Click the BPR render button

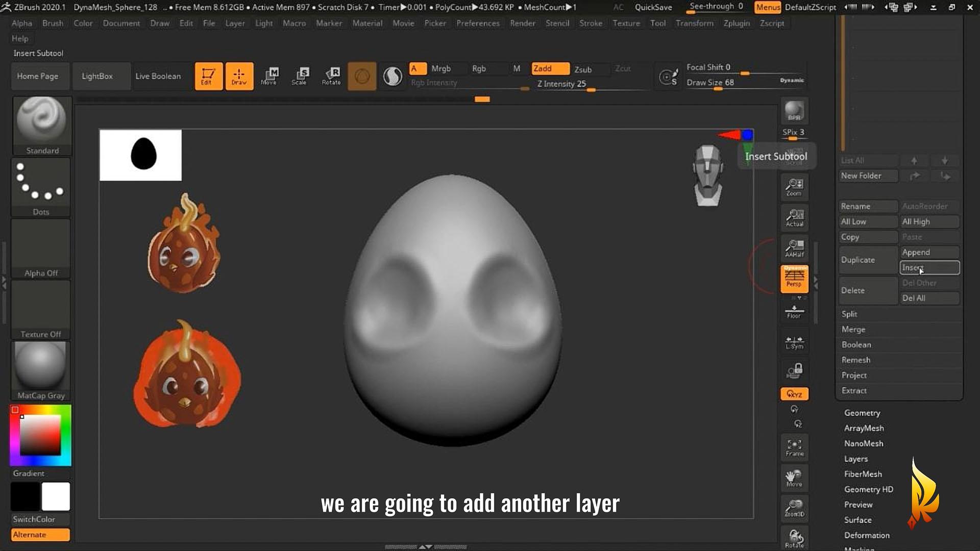(794, 111)
